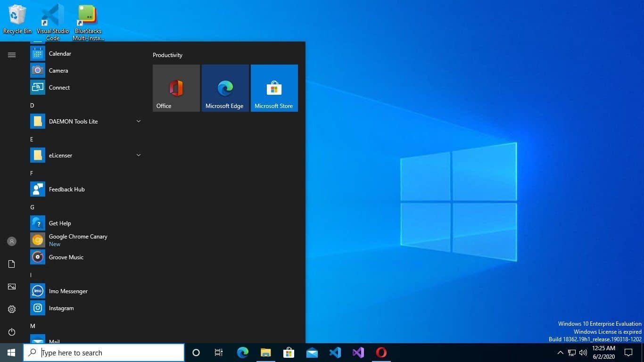Open the Instagram app icon

(x=38, y=308)
